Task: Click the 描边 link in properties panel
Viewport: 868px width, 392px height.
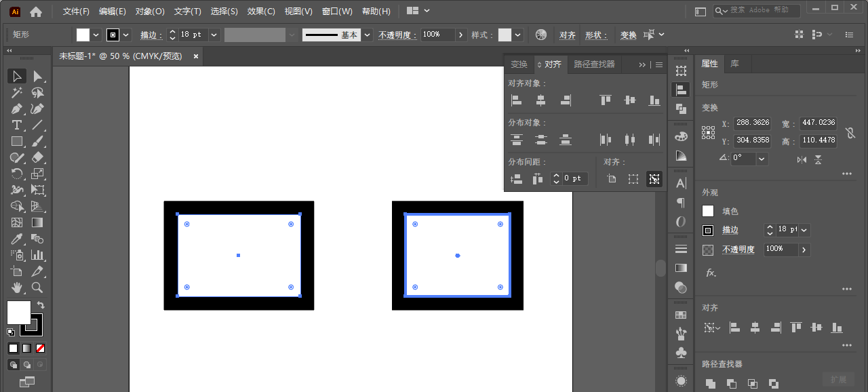Action: [x=730, y=230]
